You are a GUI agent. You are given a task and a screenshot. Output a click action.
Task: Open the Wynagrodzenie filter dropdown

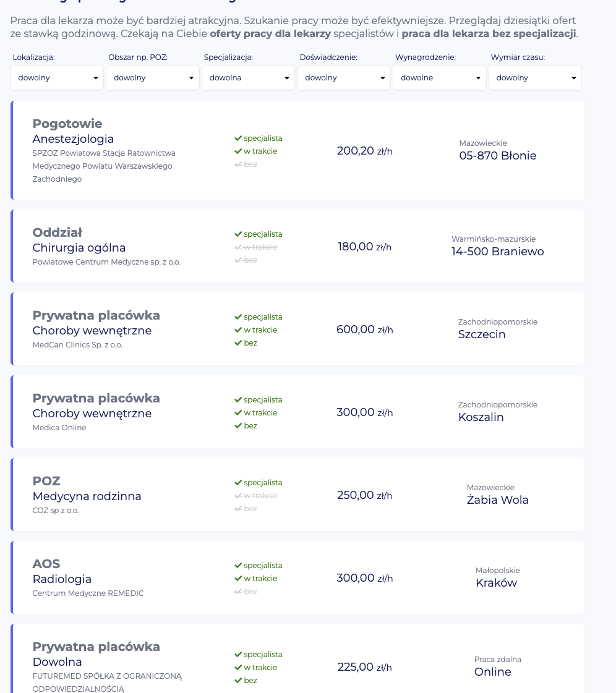tap(439, 78)
